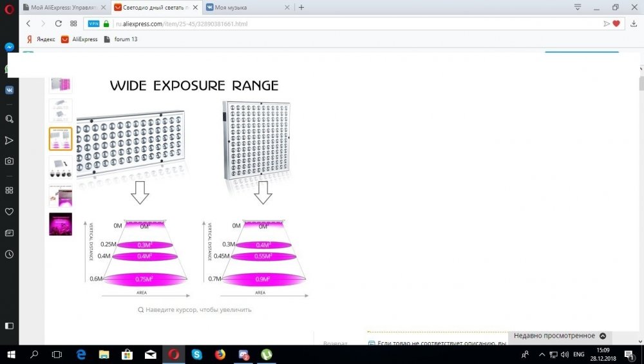Open History clock icon in sidebar
The height and width of the screenshot is (364, 644).
(9, 254)
